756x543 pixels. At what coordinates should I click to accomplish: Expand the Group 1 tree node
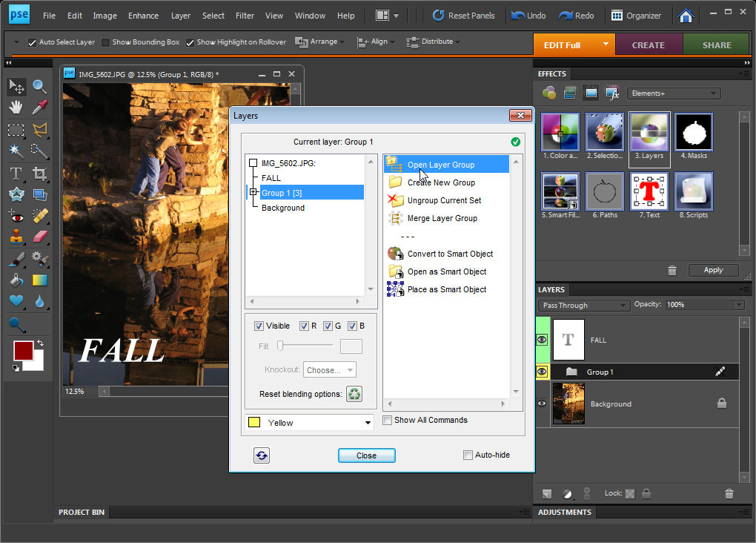[x=253, y=193]
